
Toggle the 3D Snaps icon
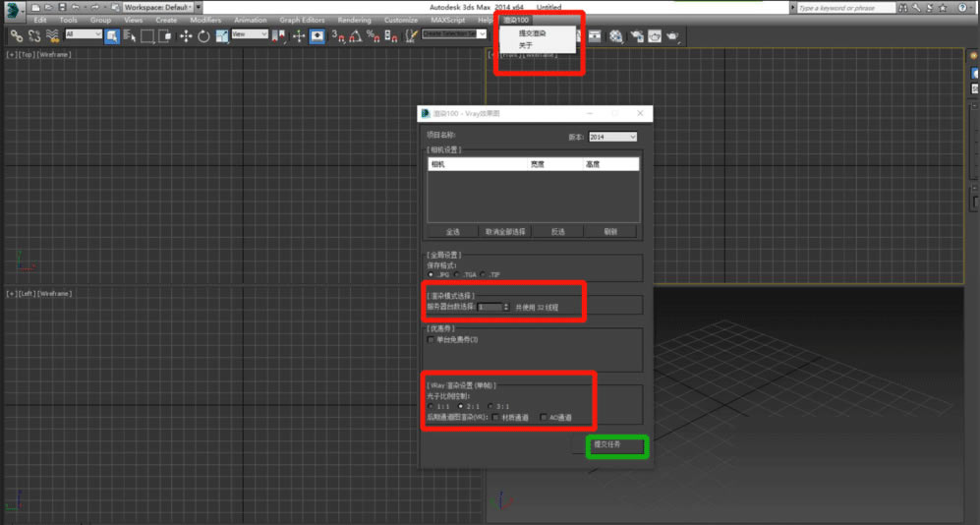336,36
